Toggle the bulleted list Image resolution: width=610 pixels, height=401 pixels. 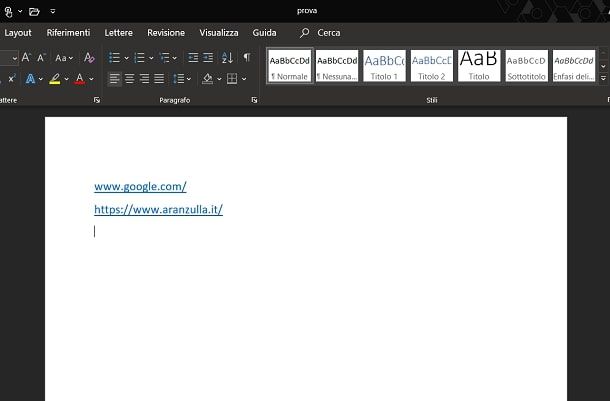tap(114, 58)
